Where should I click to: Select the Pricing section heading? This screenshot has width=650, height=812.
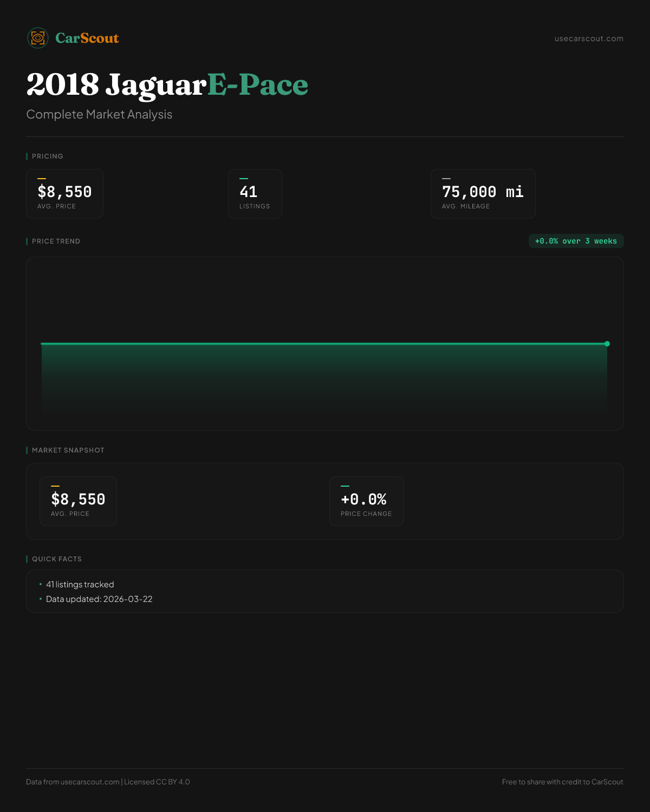click(48, 156)
